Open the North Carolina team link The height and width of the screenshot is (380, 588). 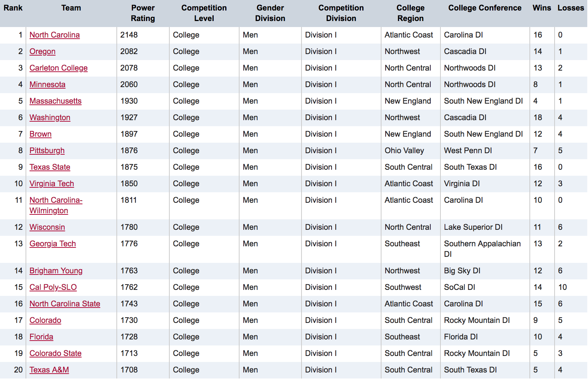coord(54,35)
